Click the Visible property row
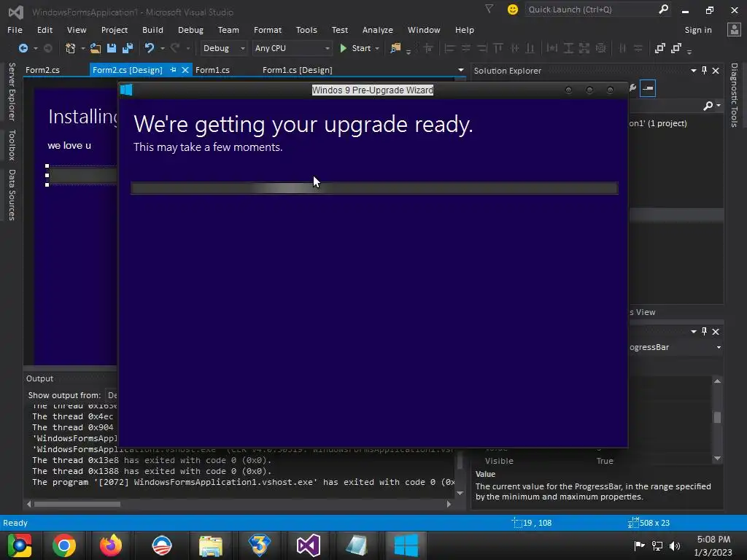The image size is (747, 560). 592,461
